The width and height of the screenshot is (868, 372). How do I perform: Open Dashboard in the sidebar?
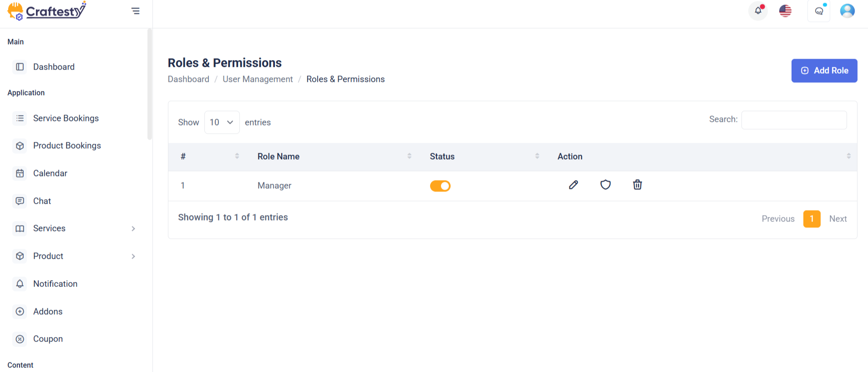[54, 67]
